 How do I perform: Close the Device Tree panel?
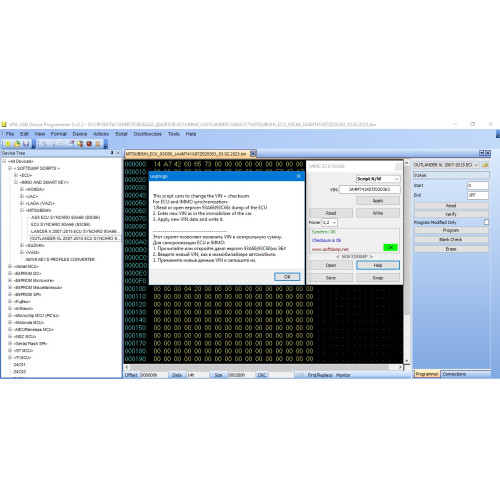click(x=118, y=153)
